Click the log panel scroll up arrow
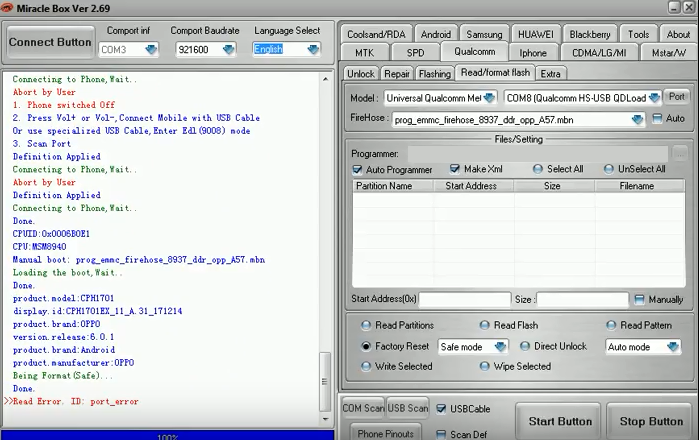Viewport: 699px width, 440px height. [x=325, y=79]
